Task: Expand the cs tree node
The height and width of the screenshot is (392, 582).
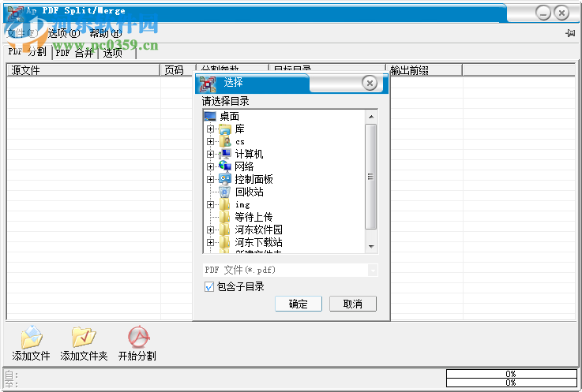Action: coord(211,142)
